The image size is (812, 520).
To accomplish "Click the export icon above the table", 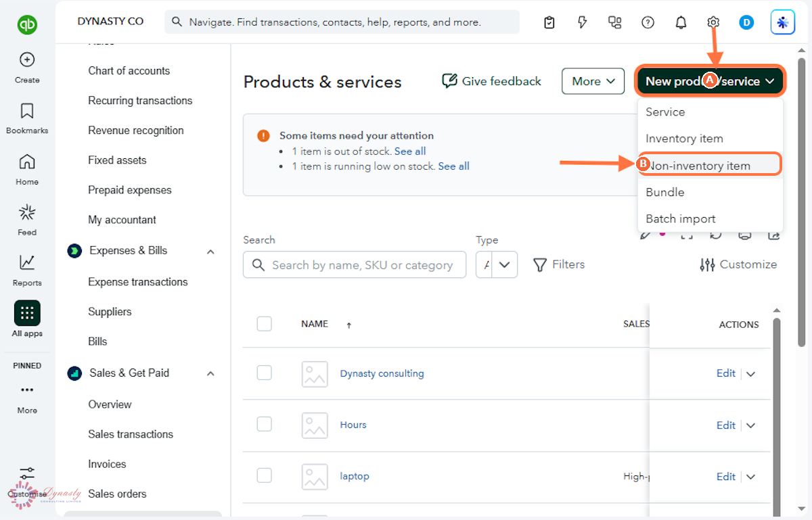I will 774,235.
